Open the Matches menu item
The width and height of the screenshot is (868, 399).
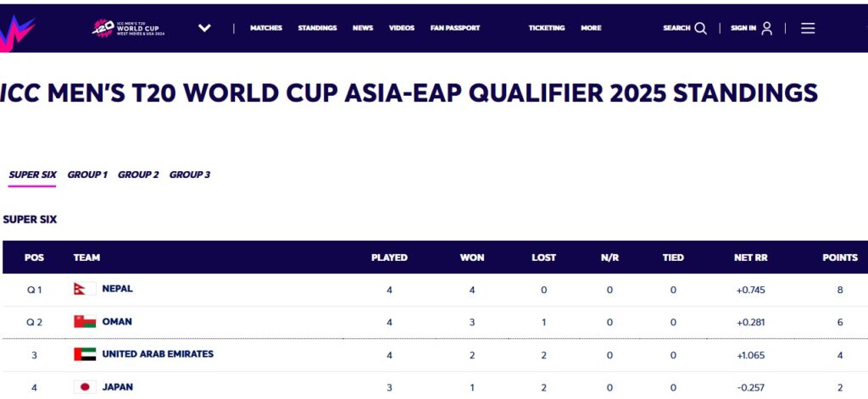coord(266,28)
